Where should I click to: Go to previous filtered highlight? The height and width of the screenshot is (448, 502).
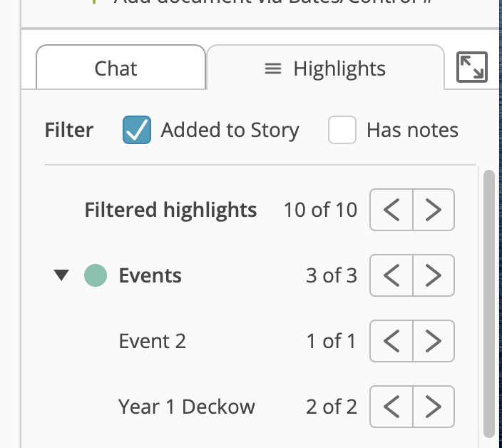pyautogui.click(x=391, y=210)
